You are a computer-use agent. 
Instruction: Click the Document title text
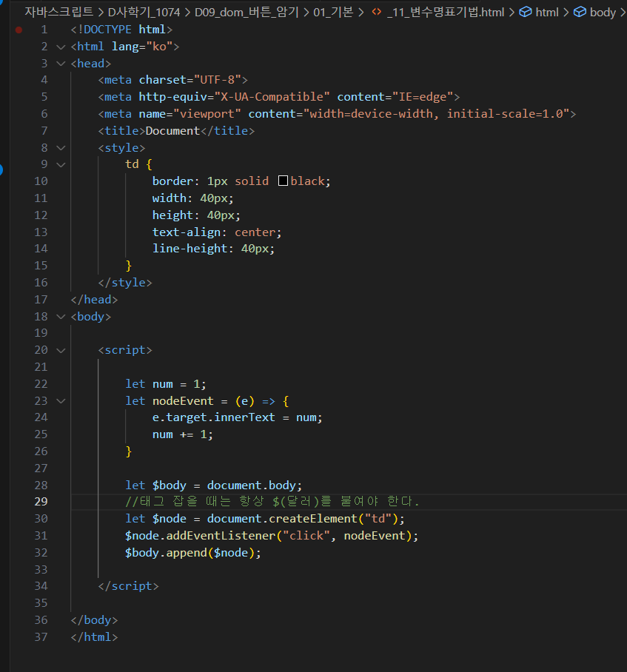(172, 131)
